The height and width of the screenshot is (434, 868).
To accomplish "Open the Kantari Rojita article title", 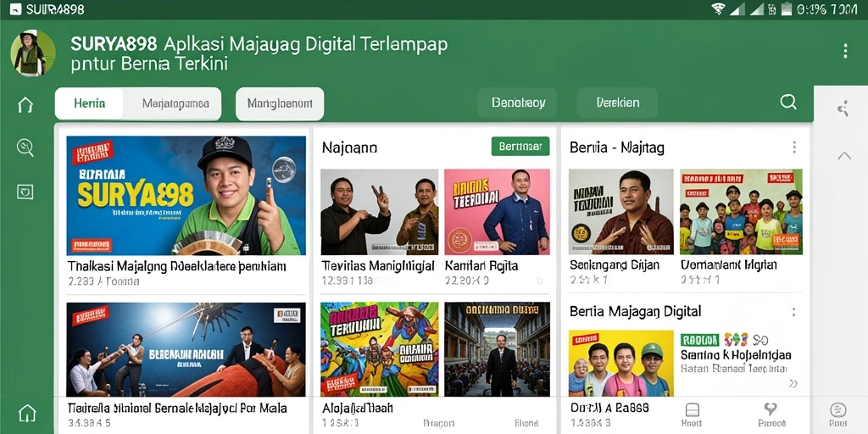I will (x=481, y=266).
